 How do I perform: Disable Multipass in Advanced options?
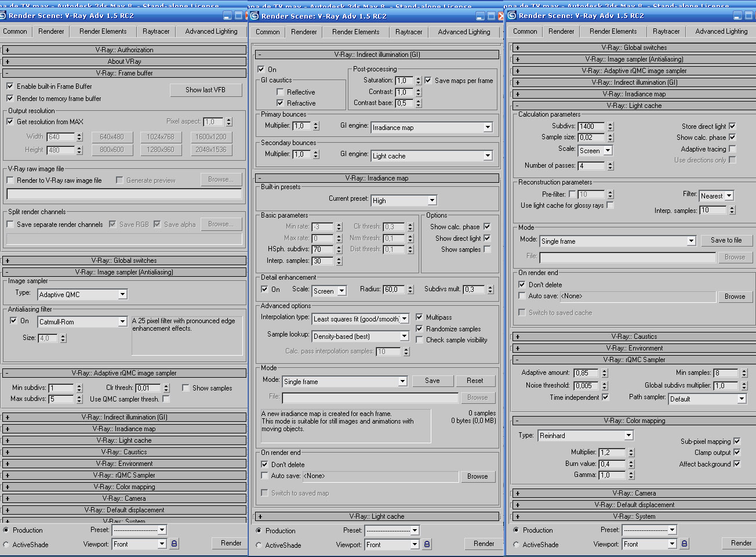coord(419,317)
